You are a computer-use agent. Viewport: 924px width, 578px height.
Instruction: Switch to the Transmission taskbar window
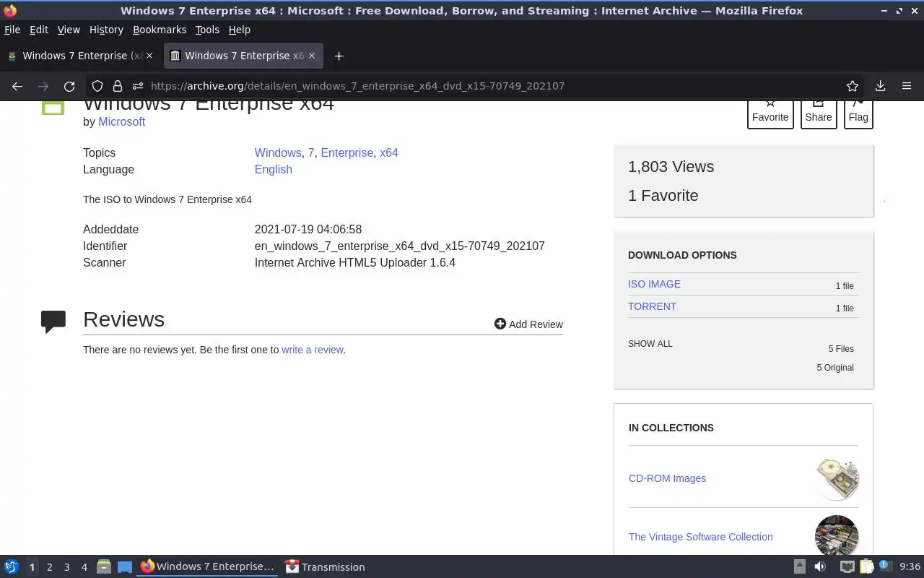[325, 567]
